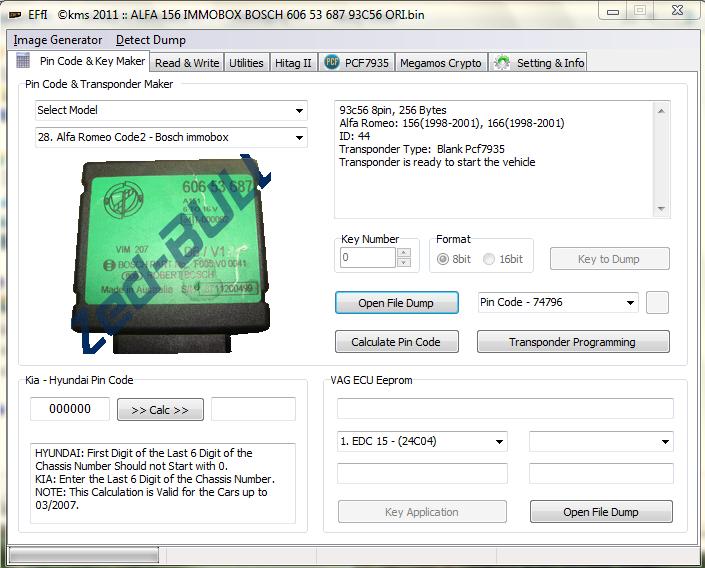Image resolution: width=705 pixels, height=568 pixels.
Task: Click the Key Number input field
Action: click(368, 258)
